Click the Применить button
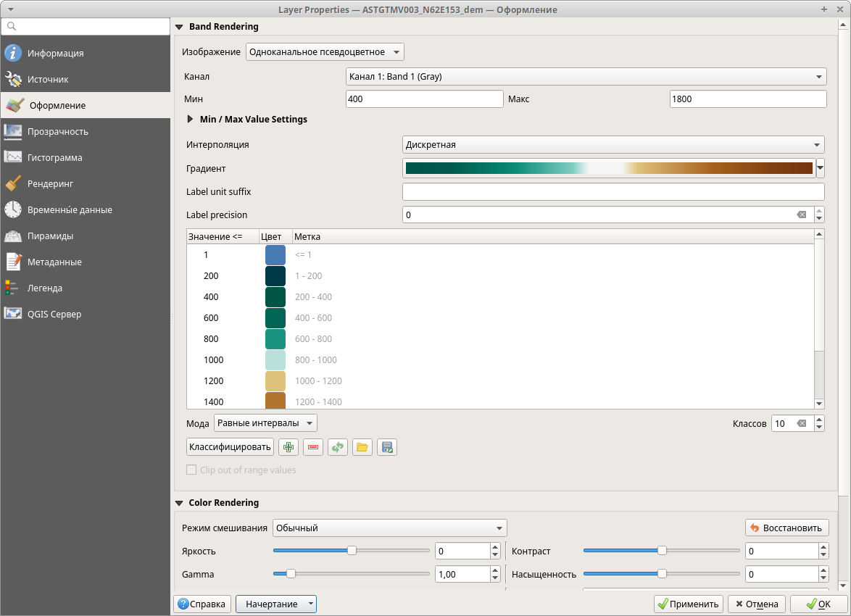Viewport: 851px width, 616px height. 687,604
